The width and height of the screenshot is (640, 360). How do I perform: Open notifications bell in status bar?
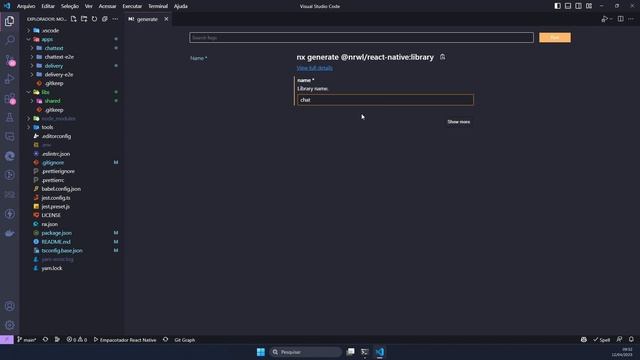[x=631, y=340]
